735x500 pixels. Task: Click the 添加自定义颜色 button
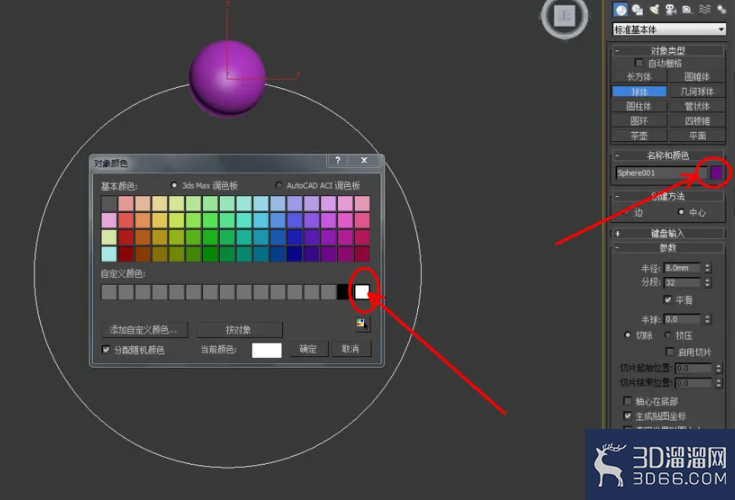coord(144,329)
